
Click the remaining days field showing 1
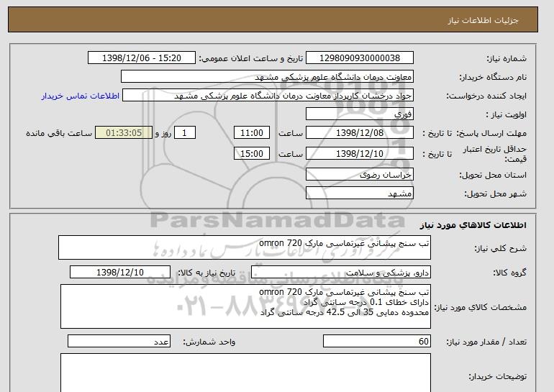184,133
